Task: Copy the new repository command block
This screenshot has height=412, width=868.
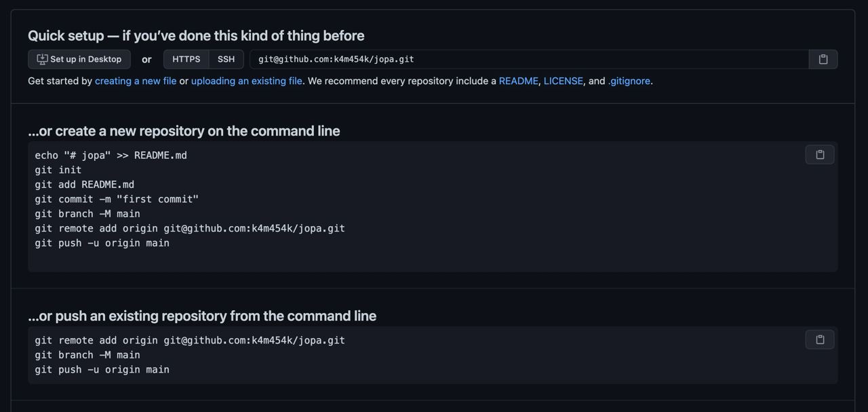Action: pyautogui.click(x=820, y=155)
